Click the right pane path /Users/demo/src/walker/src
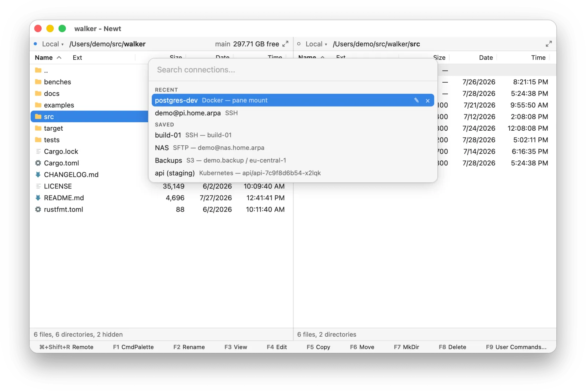 click(x=376, y=44)
